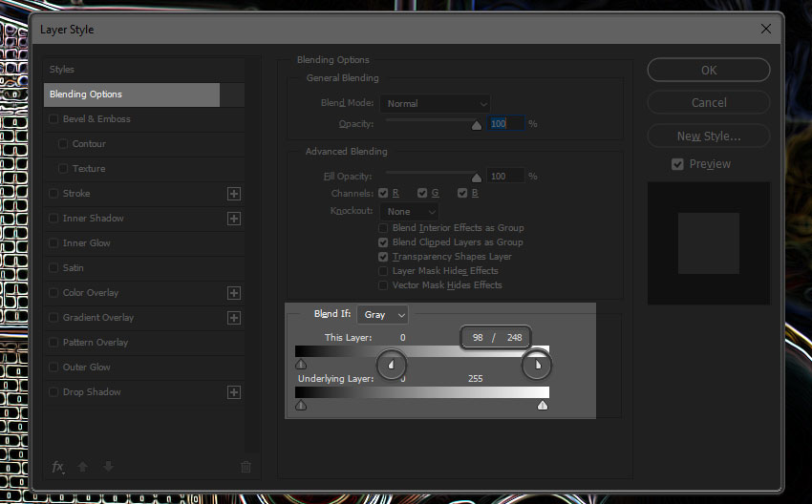Click Underlying Layer black point slider

click(301, 405)
